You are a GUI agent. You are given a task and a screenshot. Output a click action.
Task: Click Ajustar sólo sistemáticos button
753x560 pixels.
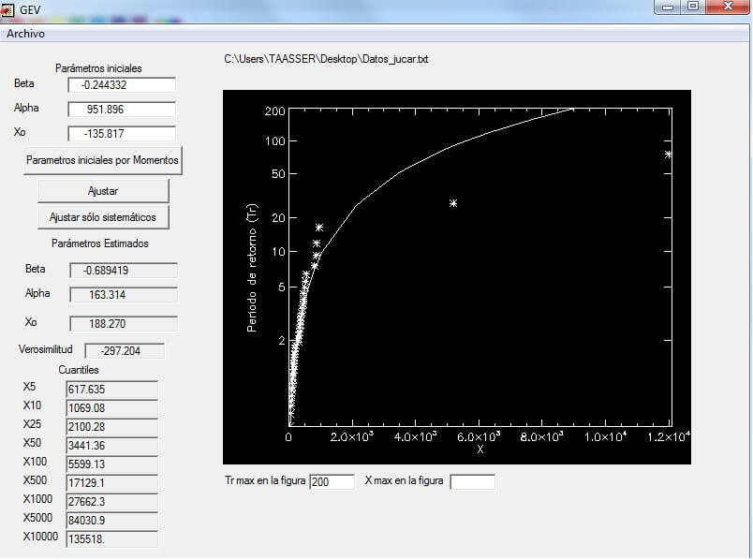coord(103,217)
